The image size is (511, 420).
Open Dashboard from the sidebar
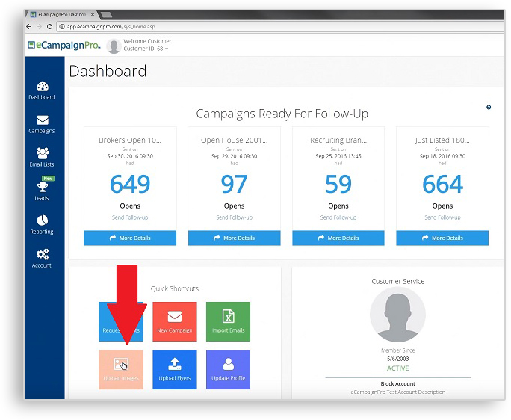point(42,90)
